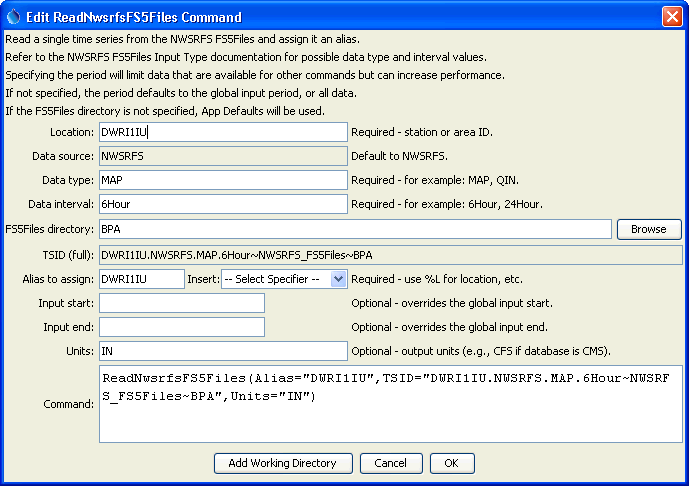Click 'Specifying the period will limit data' line

coord(255,75)
